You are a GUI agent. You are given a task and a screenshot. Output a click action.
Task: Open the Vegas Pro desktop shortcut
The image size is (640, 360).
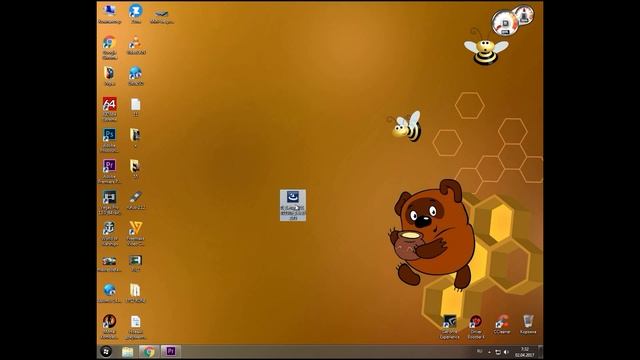[109, 202]
